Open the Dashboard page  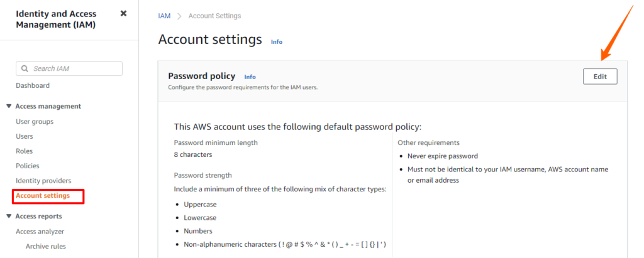coord(33,85)
